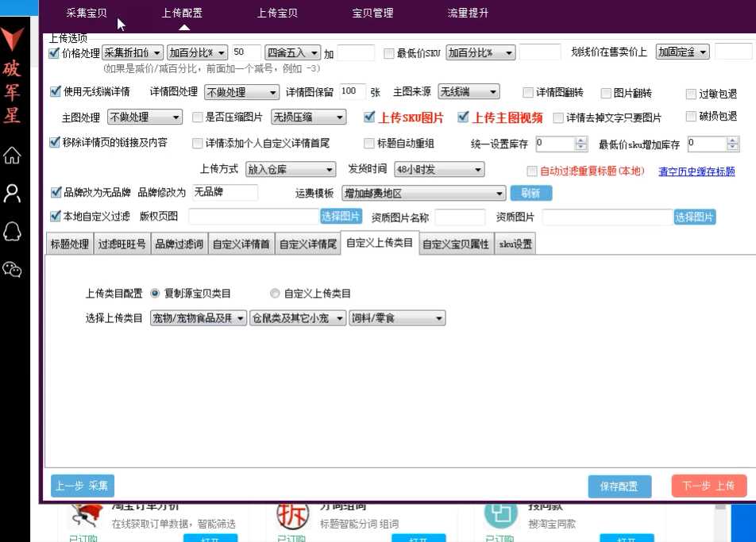Click the WeChat icon in sidebar
756x542 pixels.
tap(12, 269)
